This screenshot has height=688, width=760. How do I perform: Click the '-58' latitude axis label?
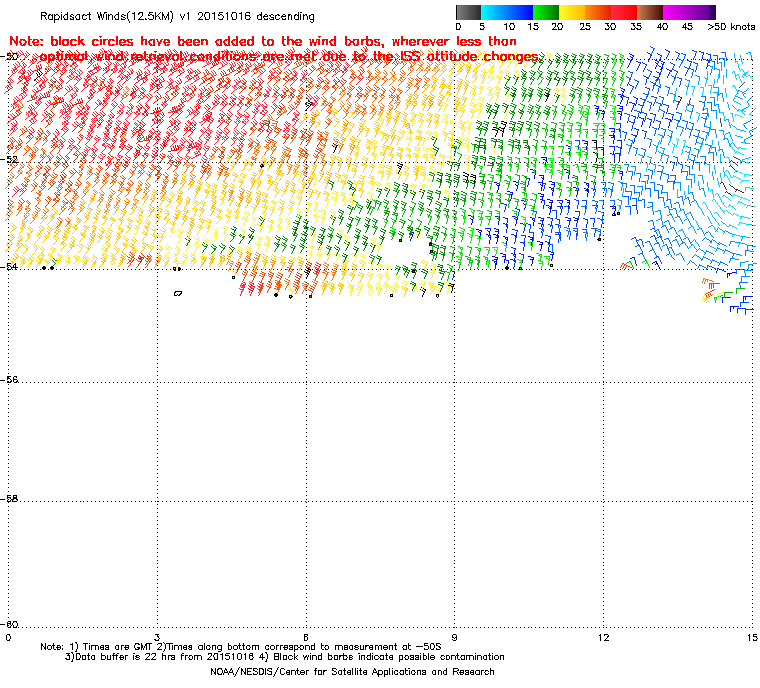(x=9, y=499)
